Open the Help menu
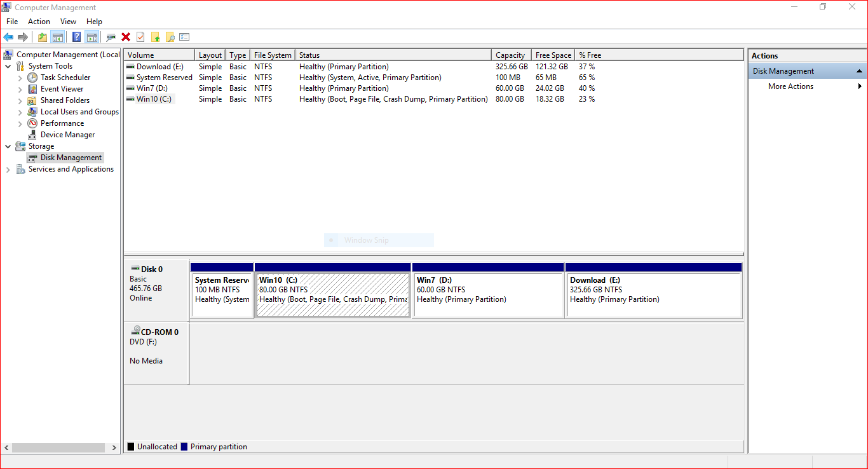 click(94, 22)
